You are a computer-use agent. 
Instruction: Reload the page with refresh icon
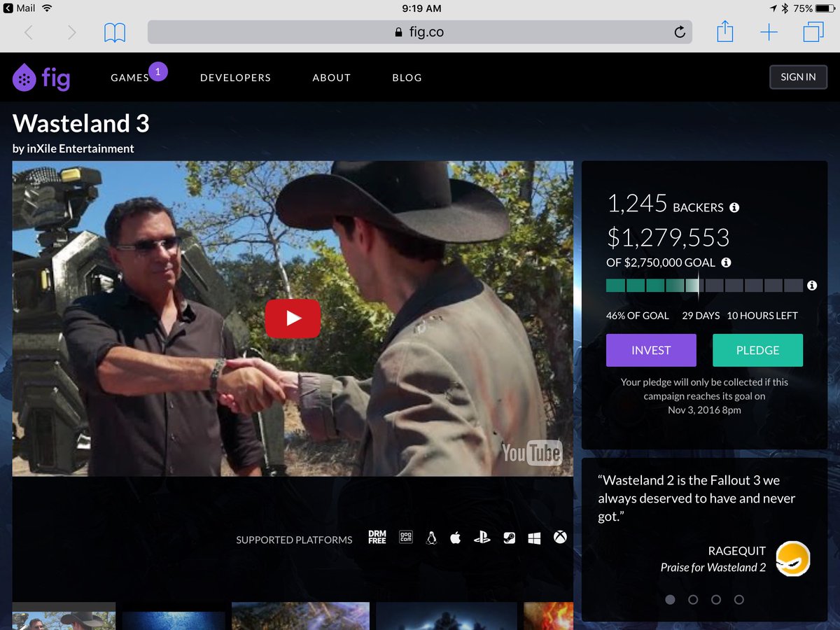click(x=679, y=31)
